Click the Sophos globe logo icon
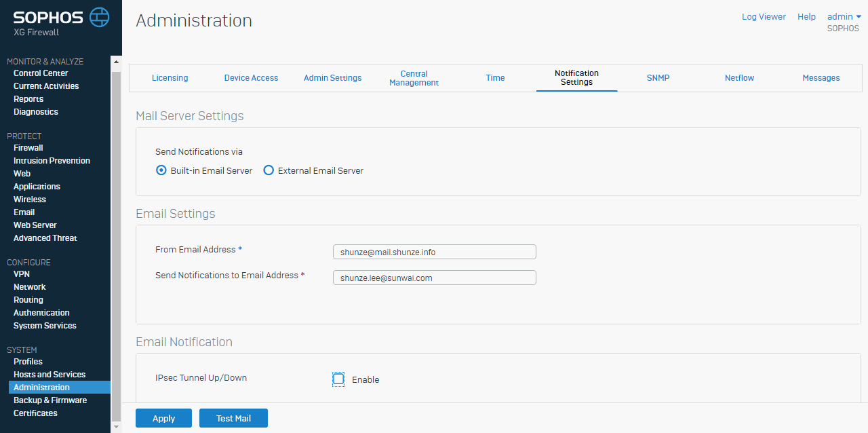Image resolution: width=868 pixels, height=433 pixels. [x=99, y=17]
